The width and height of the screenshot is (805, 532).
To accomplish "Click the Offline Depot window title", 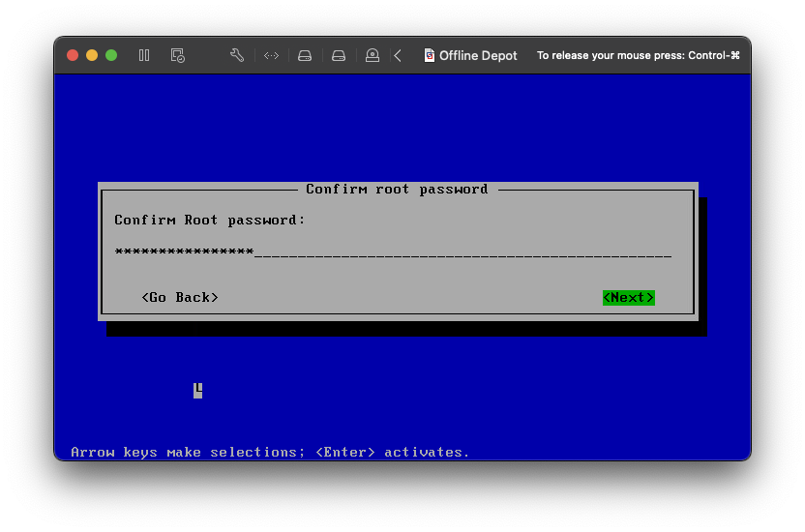I will [478, 55].
